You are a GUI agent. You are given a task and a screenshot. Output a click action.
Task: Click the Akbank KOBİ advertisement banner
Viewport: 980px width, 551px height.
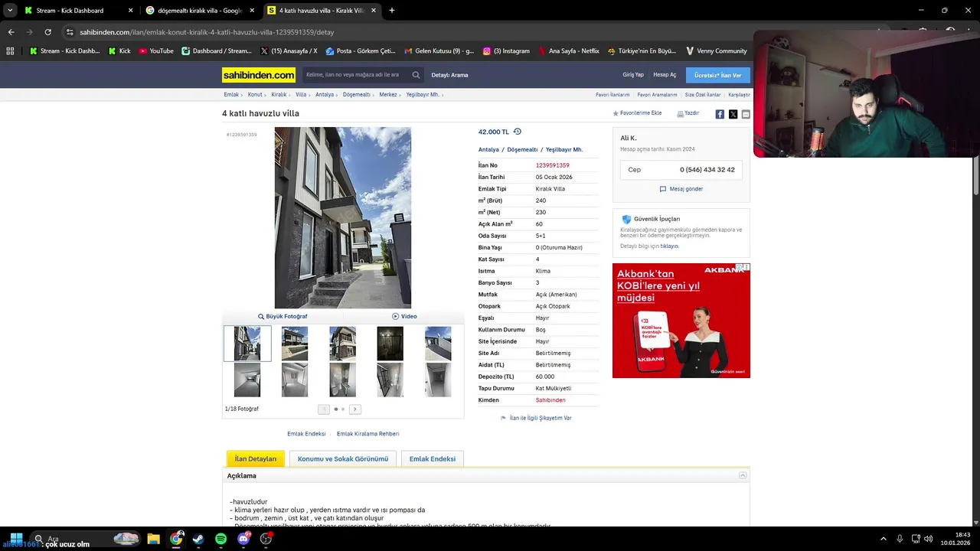coord(681,321)
